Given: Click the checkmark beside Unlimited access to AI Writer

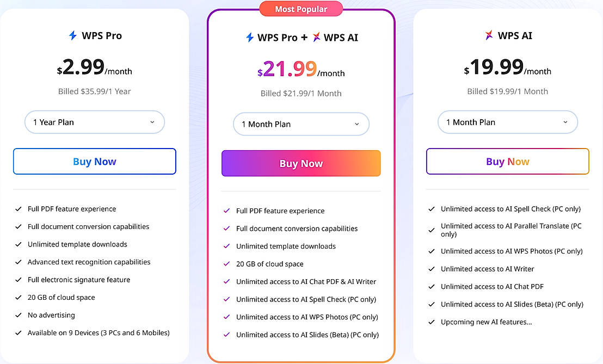Looking at the screenshot, I should click(432, 269).
